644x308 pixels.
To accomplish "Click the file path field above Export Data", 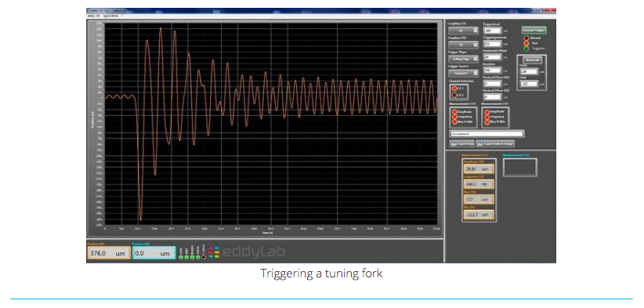I will click(x=487, y=133).
